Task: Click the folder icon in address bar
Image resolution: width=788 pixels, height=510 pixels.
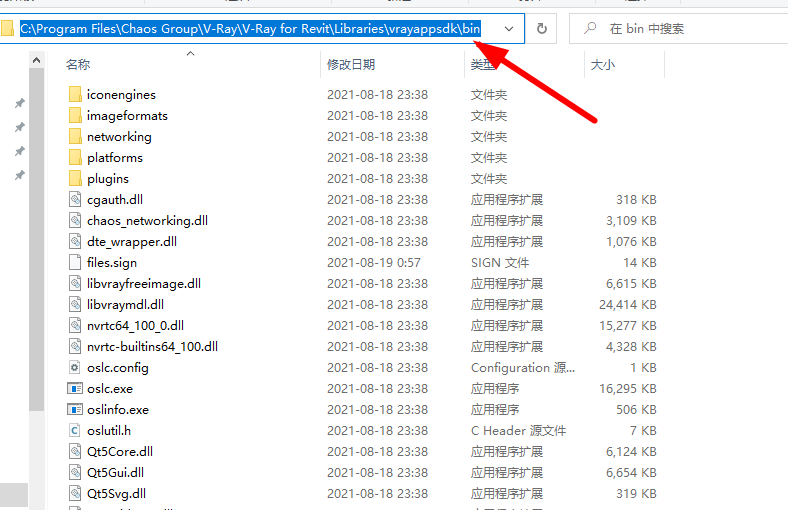Action: (8, 28)
